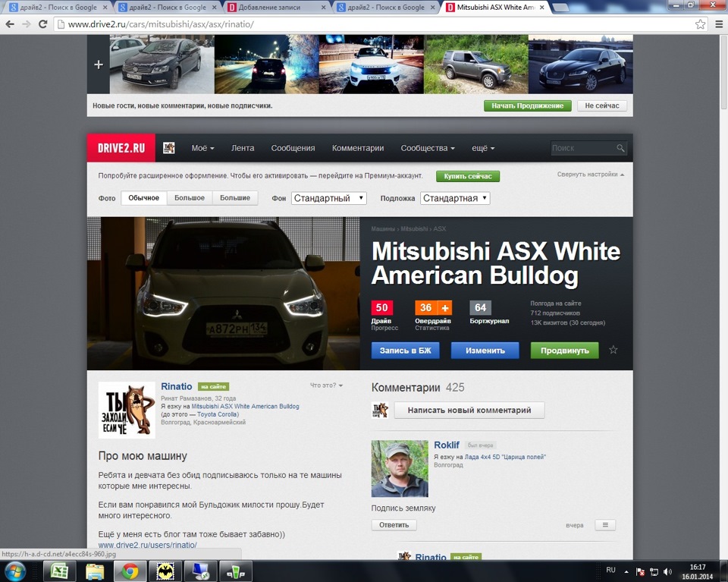Open Сообщения in navbar
The width and height of the screenshot is (728, 582).
293,148
